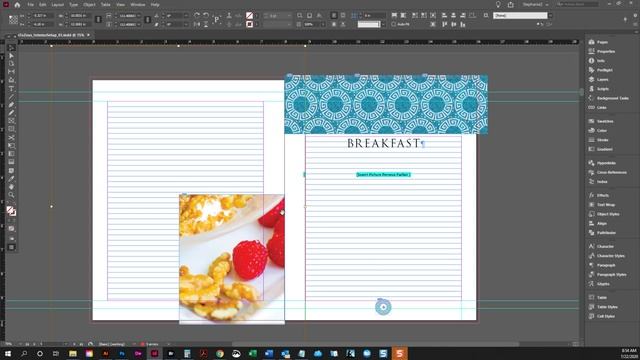
Task: Click the X position input field
Action: (43, 16)
